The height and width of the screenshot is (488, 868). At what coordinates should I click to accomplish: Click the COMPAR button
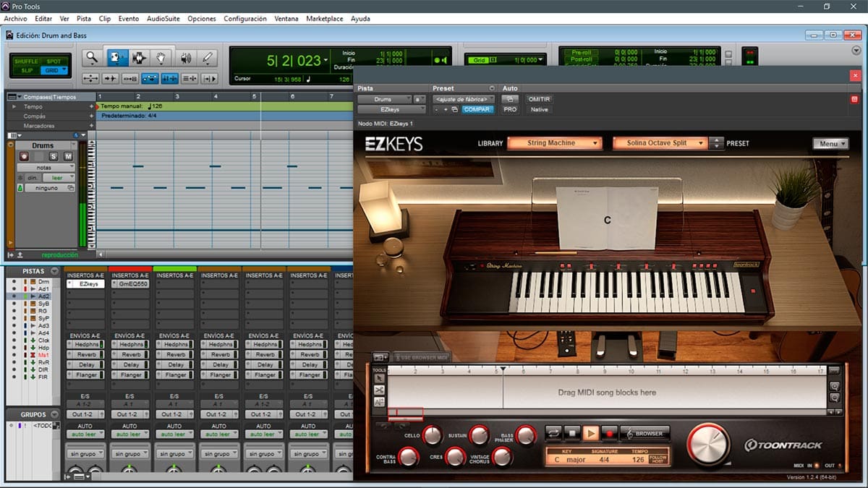[477, 109]
